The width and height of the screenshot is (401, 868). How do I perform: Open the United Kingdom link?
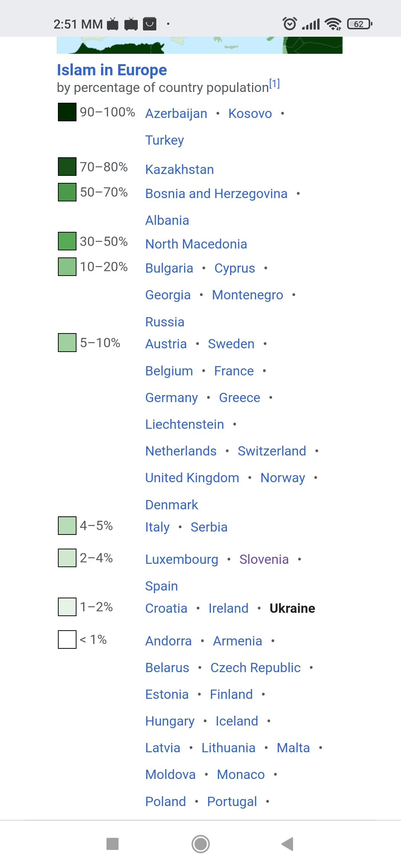[192, 478]
